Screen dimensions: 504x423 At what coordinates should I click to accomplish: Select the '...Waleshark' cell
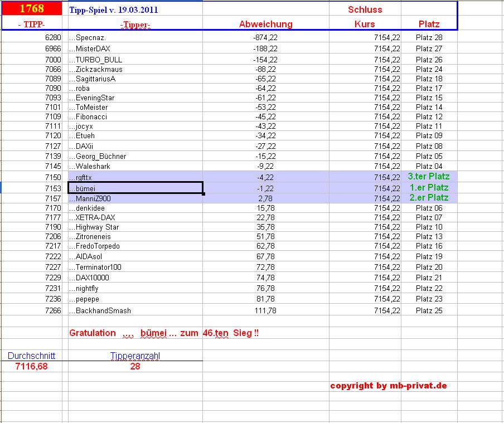135,166
